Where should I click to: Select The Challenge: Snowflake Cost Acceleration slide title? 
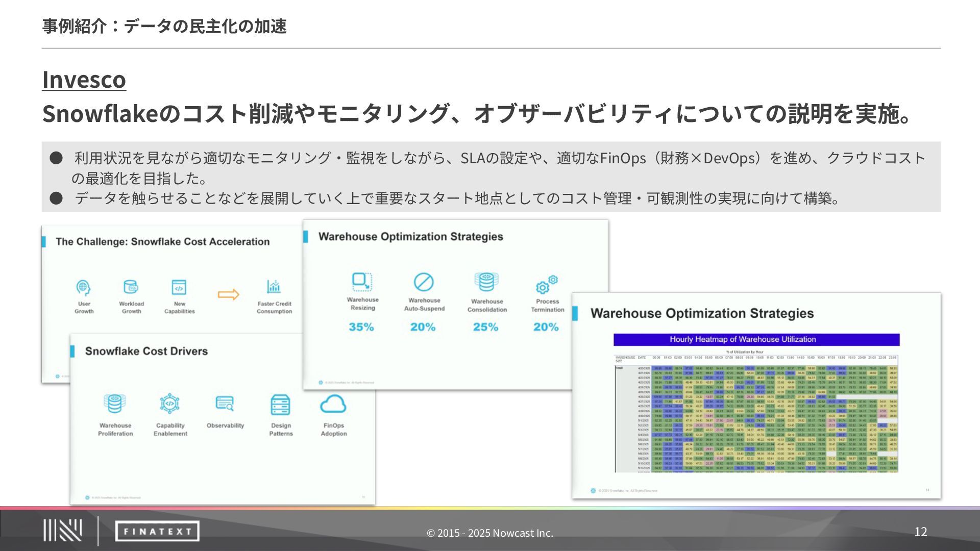162,242
